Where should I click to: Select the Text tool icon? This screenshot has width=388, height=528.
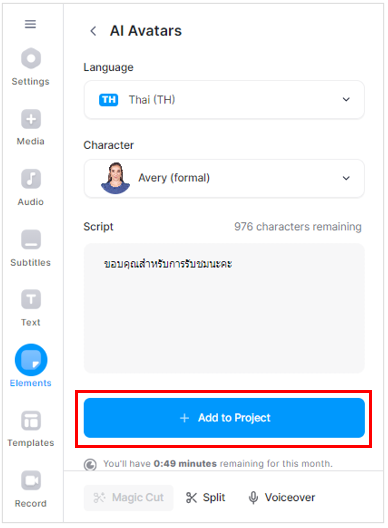[31, 299]
